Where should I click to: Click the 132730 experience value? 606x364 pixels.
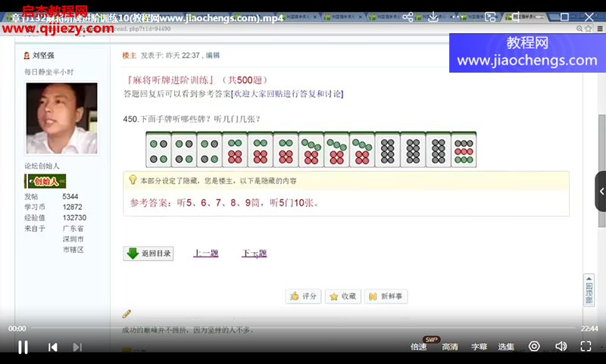[74, 218]
